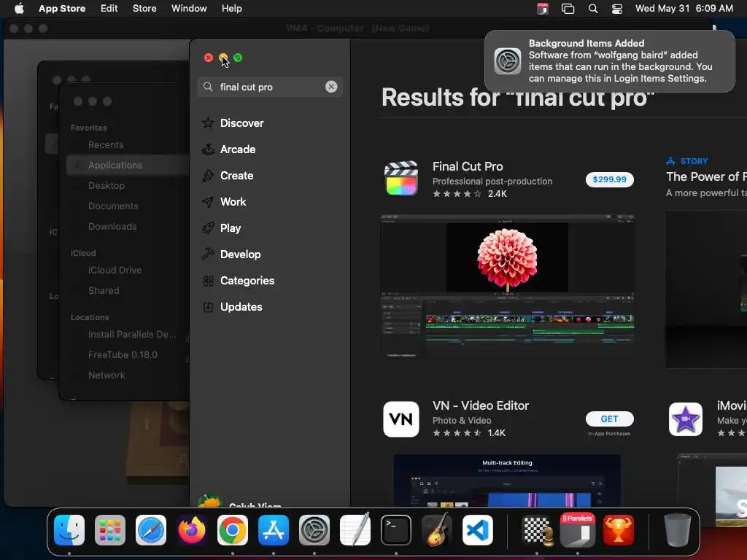The image size is (747, 560).
Task: Select Shared in the Finder window sidebar
Action: coord(104,290)
